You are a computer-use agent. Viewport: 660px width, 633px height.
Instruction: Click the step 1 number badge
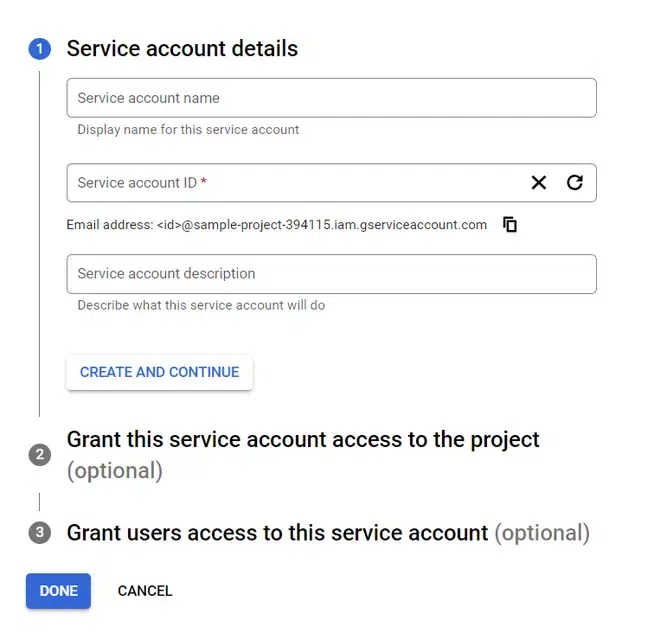click(40, 49)
